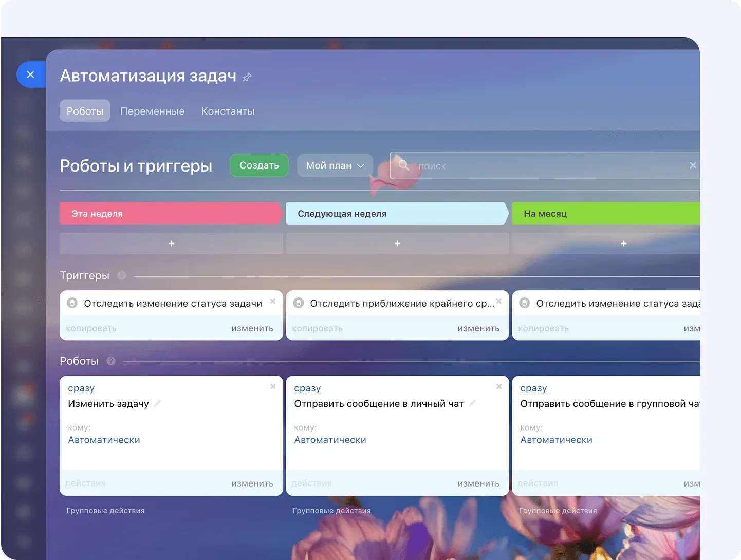Image resolution: width=741 pixels, height=560 pixels.
Task: Open действия on Изменить задачу robot
Action: coord(85,483)
